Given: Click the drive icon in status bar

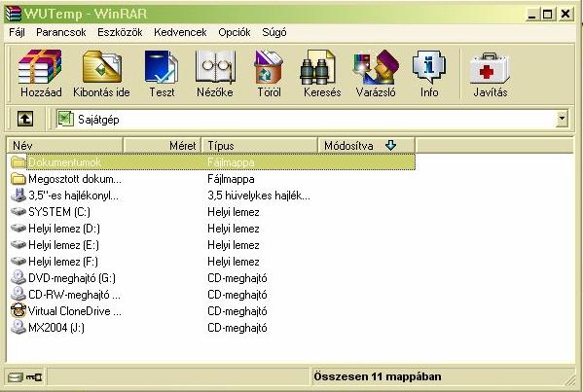Looking at the screenshot, I should [x=16, y=377].
